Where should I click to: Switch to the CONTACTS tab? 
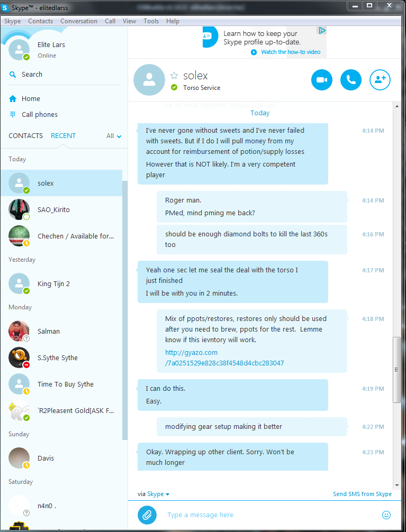click(26, 136)
